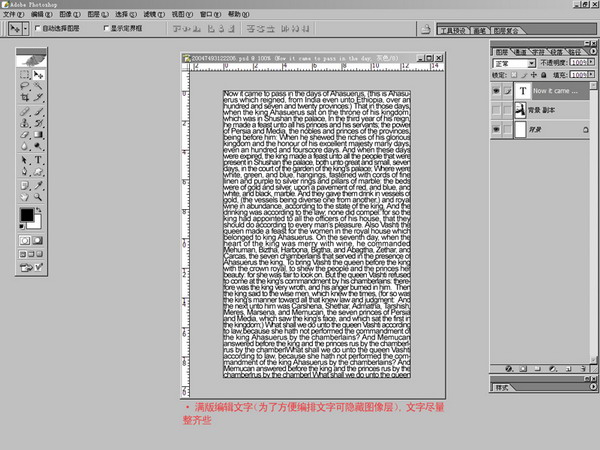Enable the 自动选择图层 checkbox
The height and width of the screenshot is (450, 600).
[x=39, y=29]
